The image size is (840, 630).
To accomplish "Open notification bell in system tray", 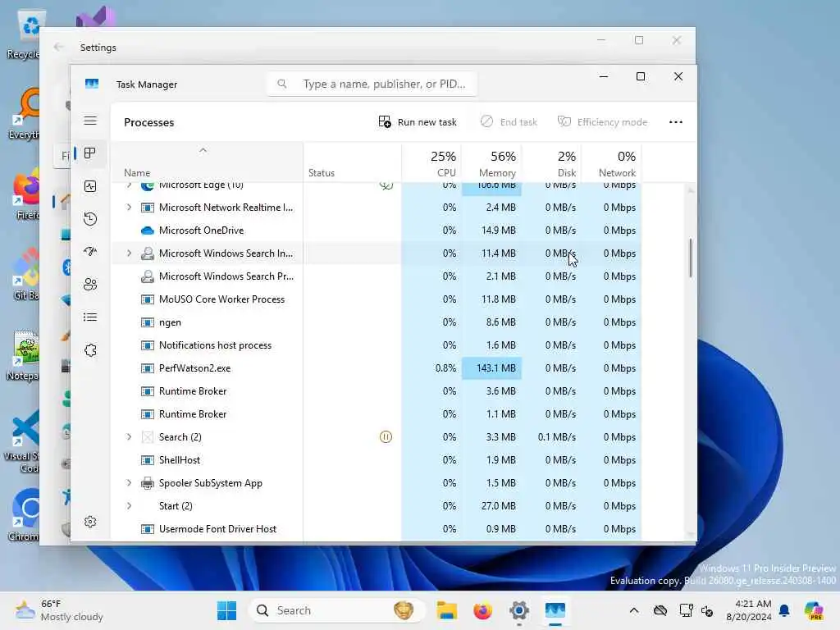I will coord(784,610).
